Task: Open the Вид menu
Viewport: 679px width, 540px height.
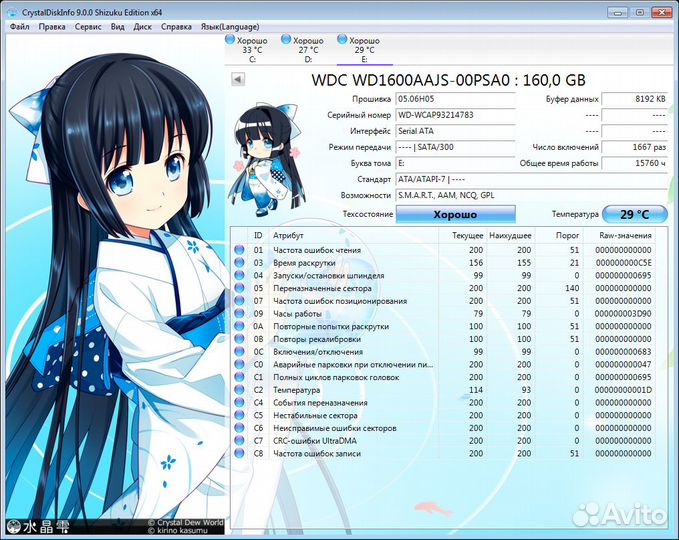Action: [x=117, y=27]
